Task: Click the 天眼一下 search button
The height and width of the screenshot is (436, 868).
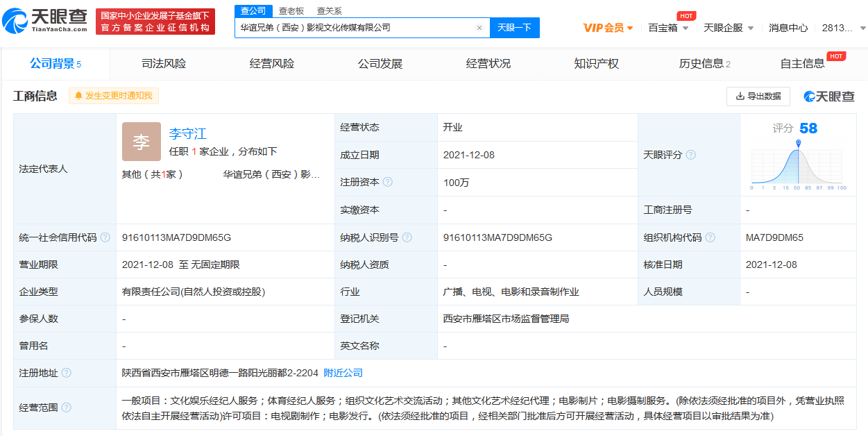Action: click(x=514, y=28)
